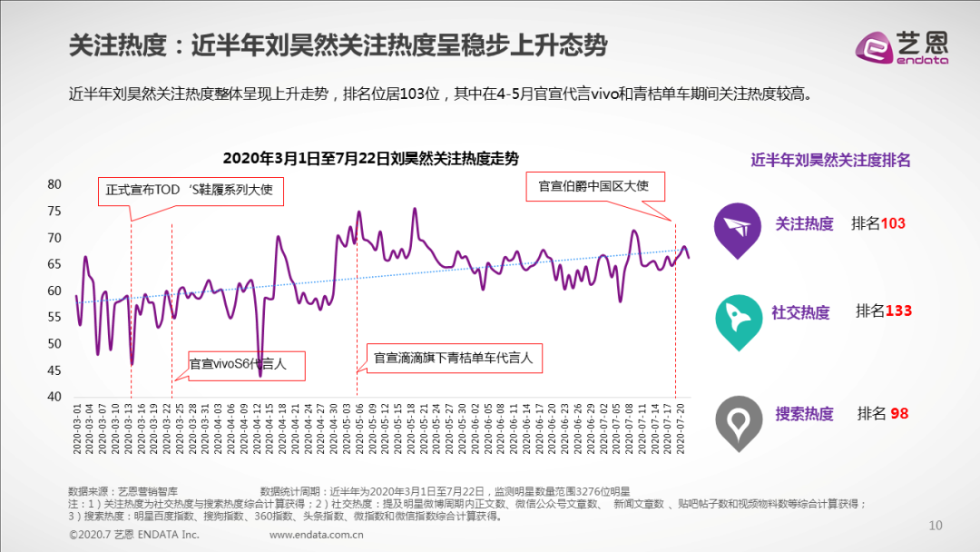Click the red dashed marker at 2020-05-06
The height and width of the screenshot is (552, 980).
(357, 312)
